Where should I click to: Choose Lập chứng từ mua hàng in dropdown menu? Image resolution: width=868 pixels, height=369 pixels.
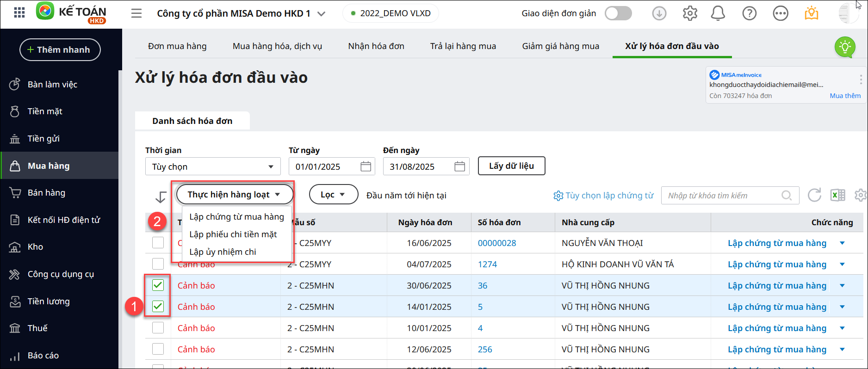click(x=237, y=217)
